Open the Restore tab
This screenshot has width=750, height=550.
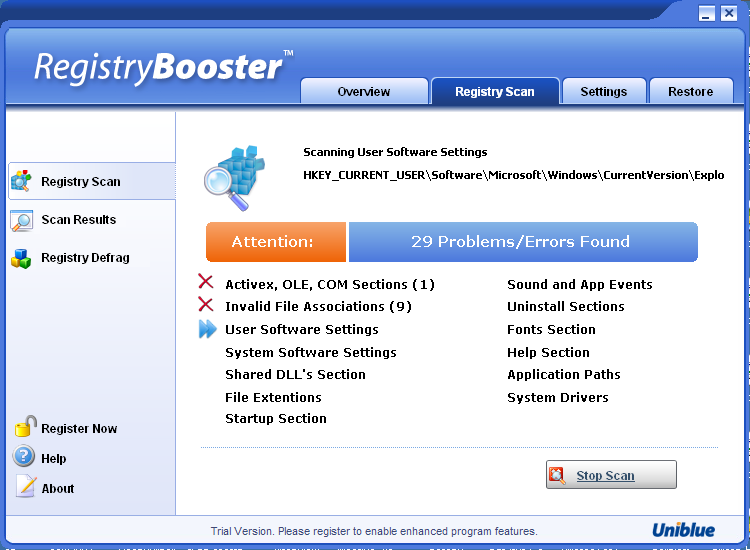point(691,91)
